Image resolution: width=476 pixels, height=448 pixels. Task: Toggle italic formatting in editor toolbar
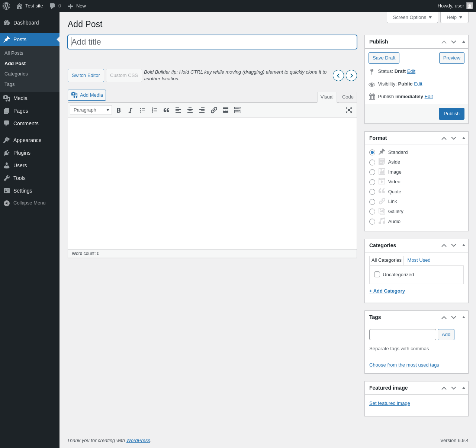point(131,110)
